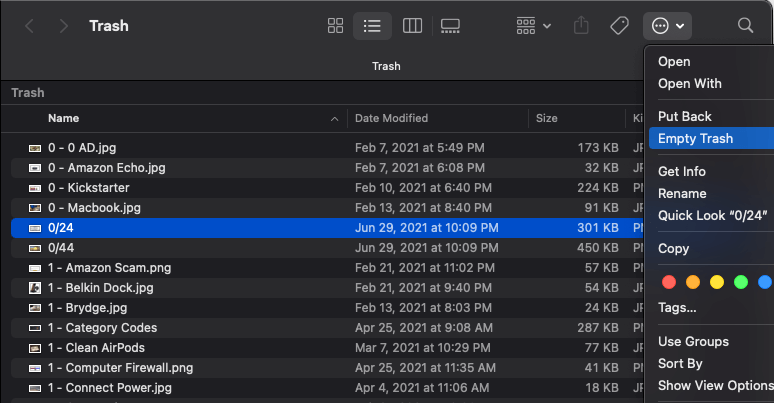Go forward with the right arrow
Image resolution: width=774 pixels, height=403 pixels.
pyautogui.click(x=63, y=26)
